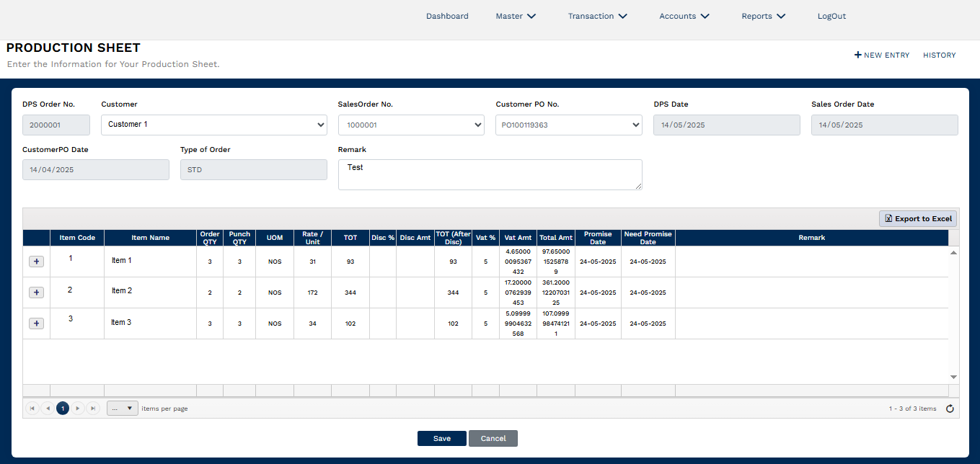Open the Reports menu
The image size is (980, 464).
coord(763,16)
